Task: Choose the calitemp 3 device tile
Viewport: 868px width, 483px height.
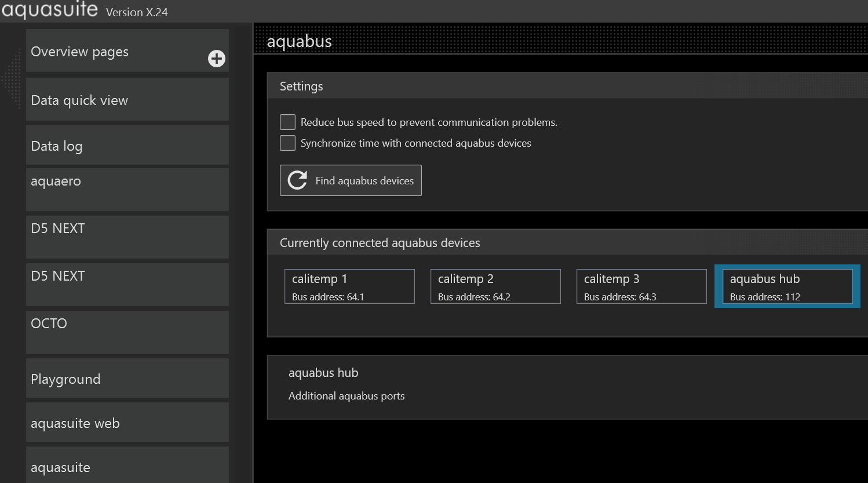Action: (x=641, y=286)
